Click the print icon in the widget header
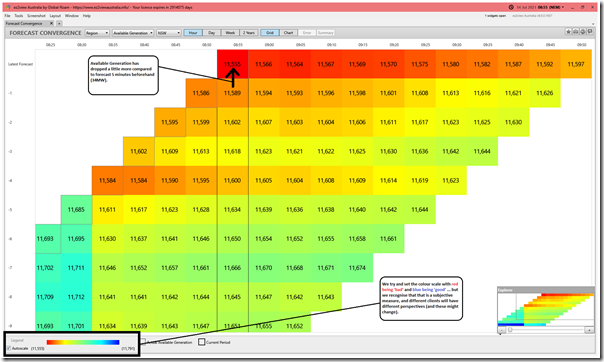The width and height of the screenshot is (604, 362). tap(575, 32)
